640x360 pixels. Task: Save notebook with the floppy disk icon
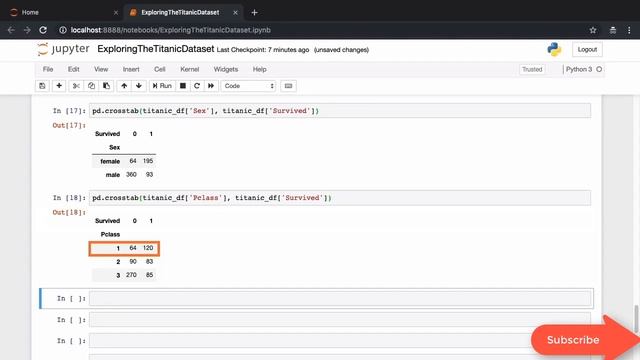coord(42,86)
